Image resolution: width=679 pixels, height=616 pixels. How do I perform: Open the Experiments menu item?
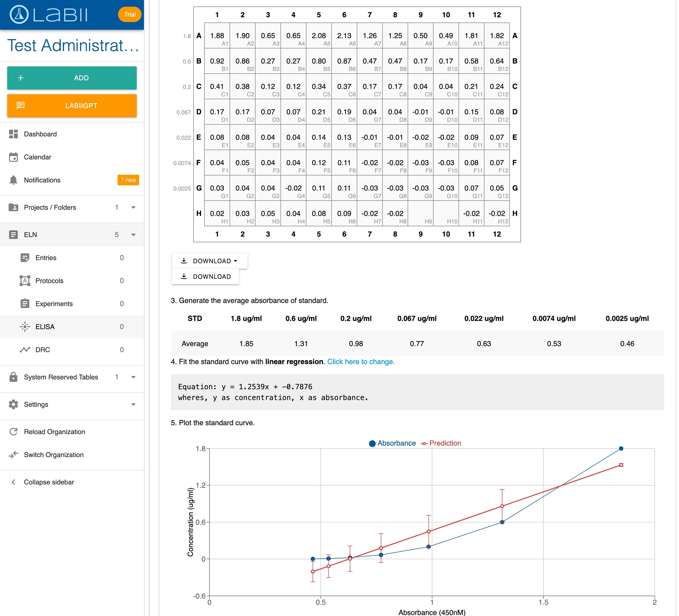(54, 304)
